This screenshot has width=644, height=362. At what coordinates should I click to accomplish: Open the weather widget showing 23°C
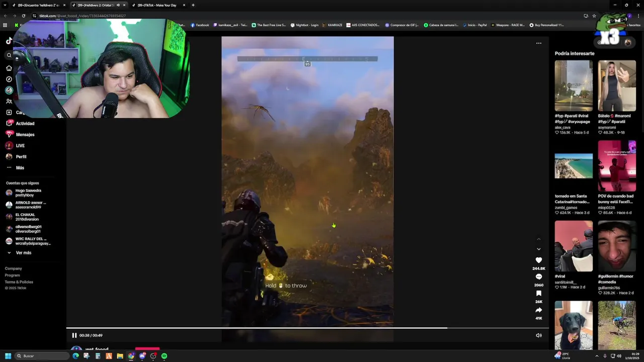[x=562, y=356]
